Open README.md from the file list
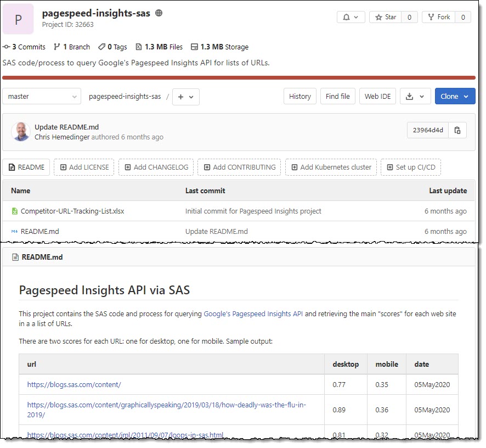This screenshot has width=486, height=448. (39, 232)
